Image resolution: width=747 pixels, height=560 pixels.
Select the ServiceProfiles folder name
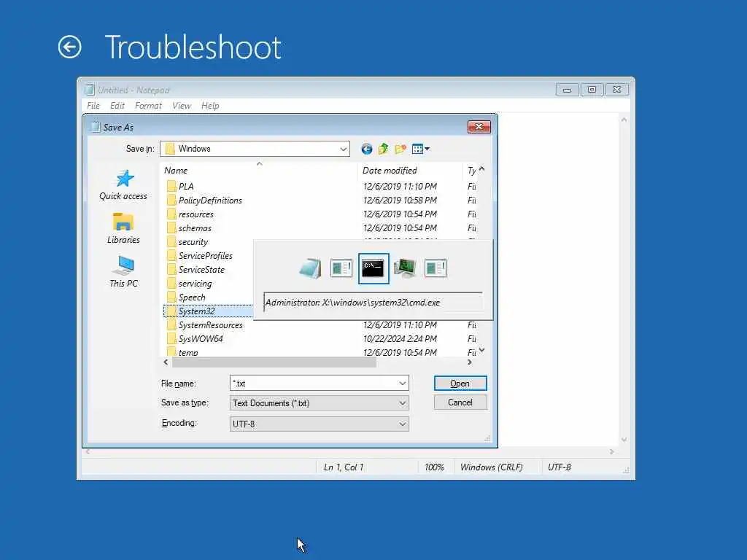(x=205, y=256)
